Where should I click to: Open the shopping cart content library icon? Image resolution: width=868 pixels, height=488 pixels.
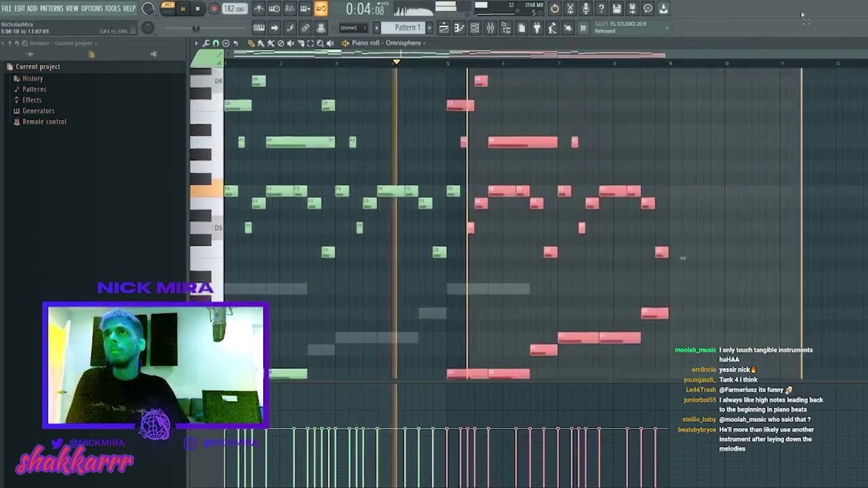click(x=583, y=28)
